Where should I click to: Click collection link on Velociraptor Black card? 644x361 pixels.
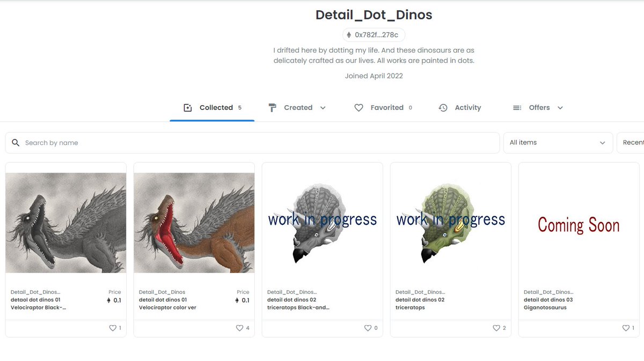click(35, 292)
